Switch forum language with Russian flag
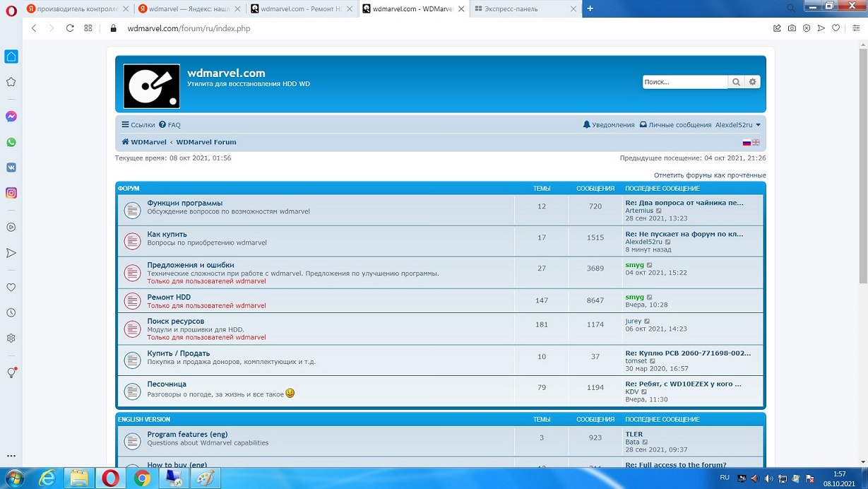Screen dimensions: 868x489 tap(747, 143)
